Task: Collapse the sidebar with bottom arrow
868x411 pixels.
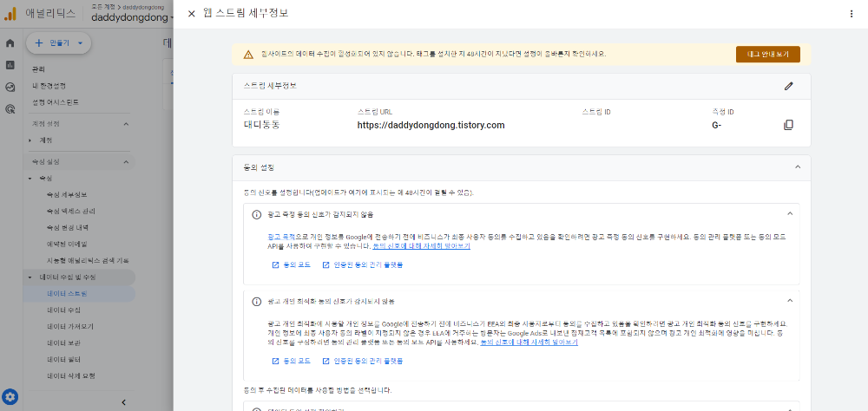Action: tap(124, 402)
